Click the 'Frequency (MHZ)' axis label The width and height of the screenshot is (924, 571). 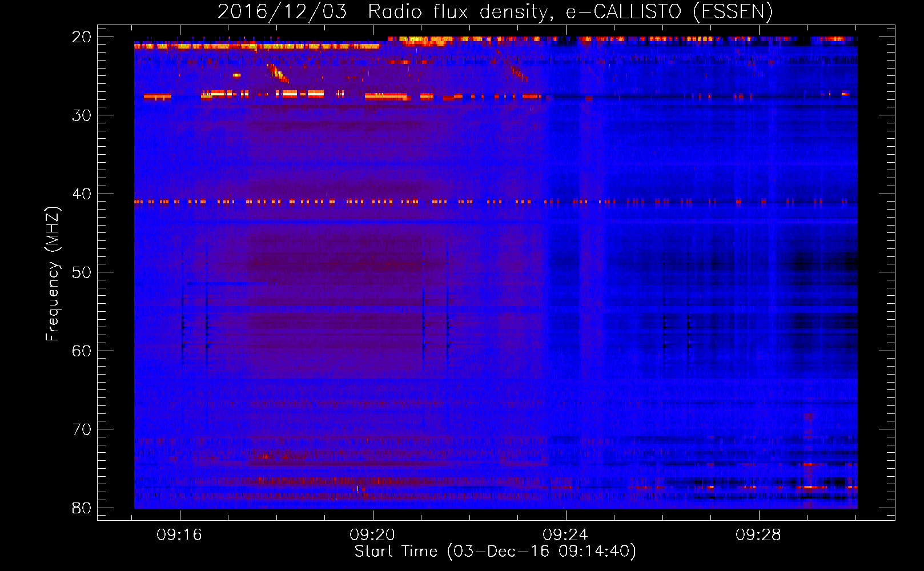tap(53, 274)
